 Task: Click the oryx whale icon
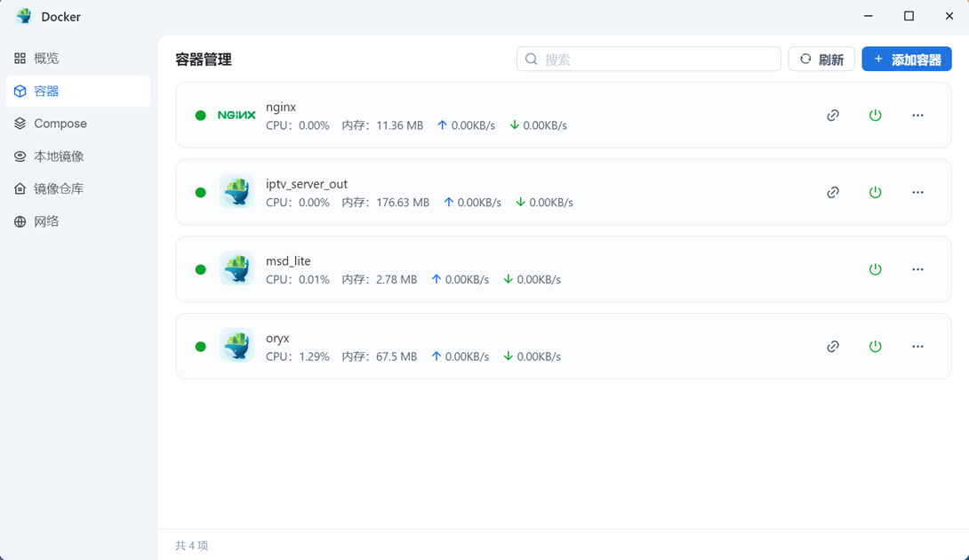(236, 345)
